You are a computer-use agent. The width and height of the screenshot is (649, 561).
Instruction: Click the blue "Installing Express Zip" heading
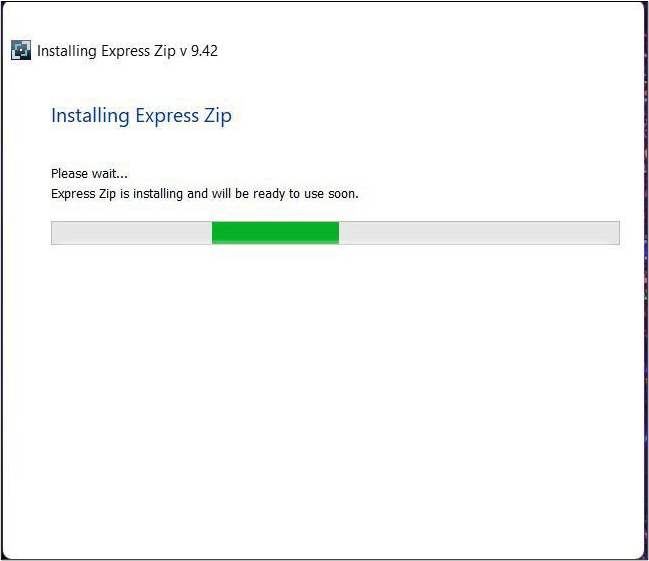coord(141,116)
